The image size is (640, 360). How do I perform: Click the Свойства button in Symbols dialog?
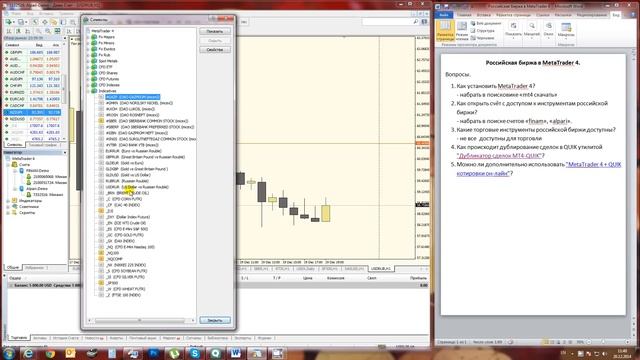point(215,50)
